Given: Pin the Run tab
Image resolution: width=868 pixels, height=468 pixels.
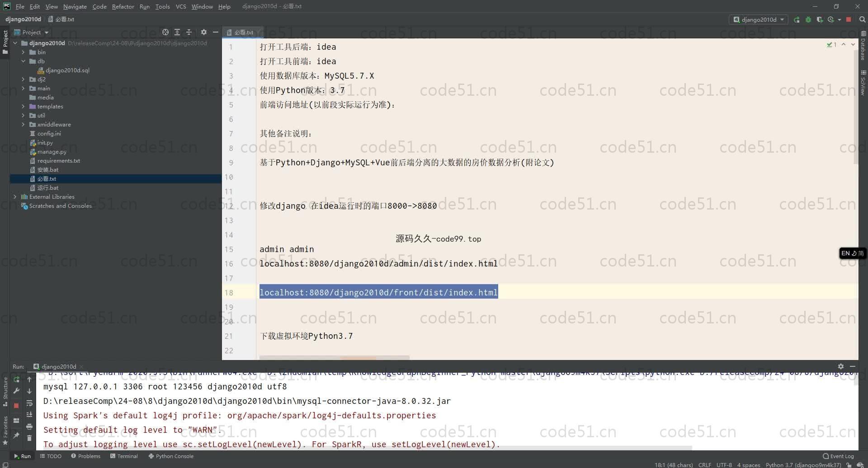Looking at the screenshot, I should click(x=17, y=435).
